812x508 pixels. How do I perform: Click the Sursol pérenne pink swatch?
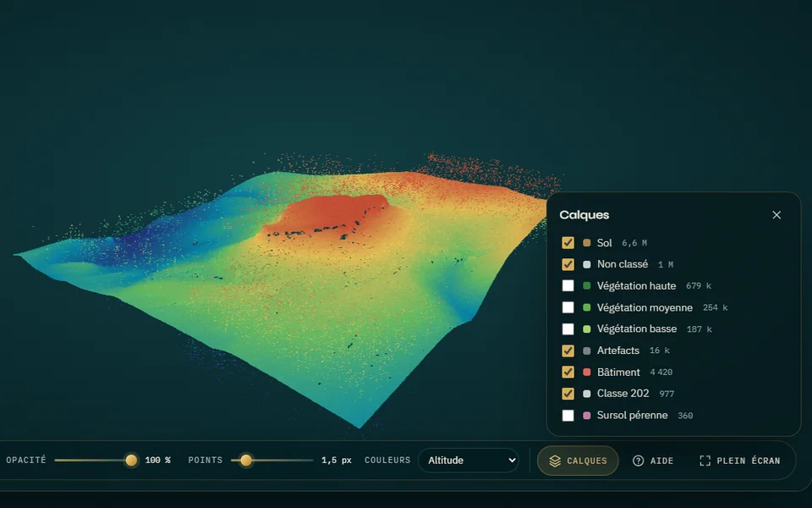point(587,415)
